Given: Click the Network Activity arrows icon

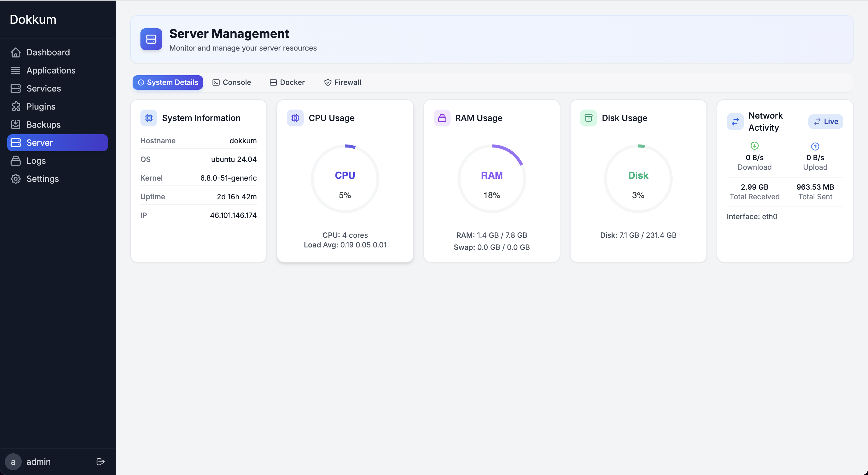Looking at the screenshot, I should tap(735, 122).
